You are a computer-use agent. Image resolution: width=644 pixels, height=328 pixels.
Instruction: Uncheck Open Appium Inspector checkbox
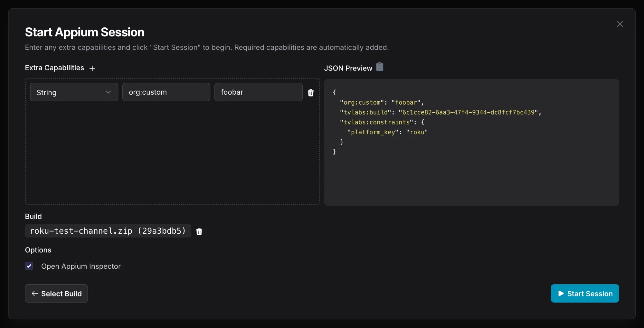(x=29, y=266)
